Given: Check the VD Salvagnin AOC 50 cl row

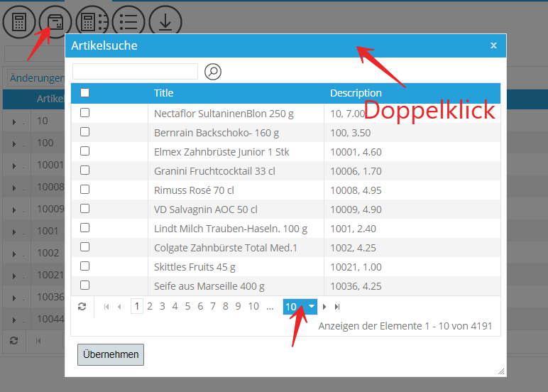Looking at the screenshot, I should (x=84, y=208).
